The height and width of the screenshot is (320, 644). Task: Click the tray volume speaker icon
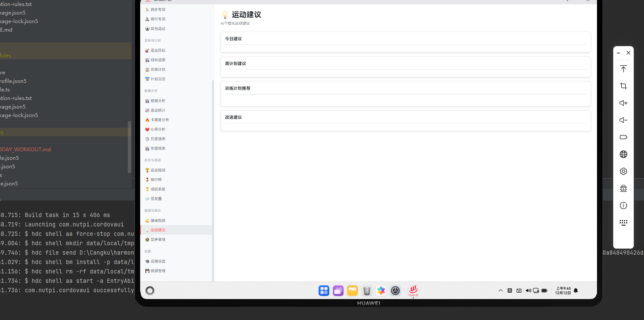point(528,291)
